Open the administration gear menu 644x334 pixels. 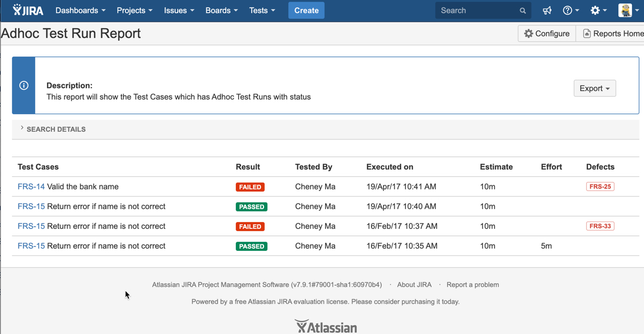point(598,10)
